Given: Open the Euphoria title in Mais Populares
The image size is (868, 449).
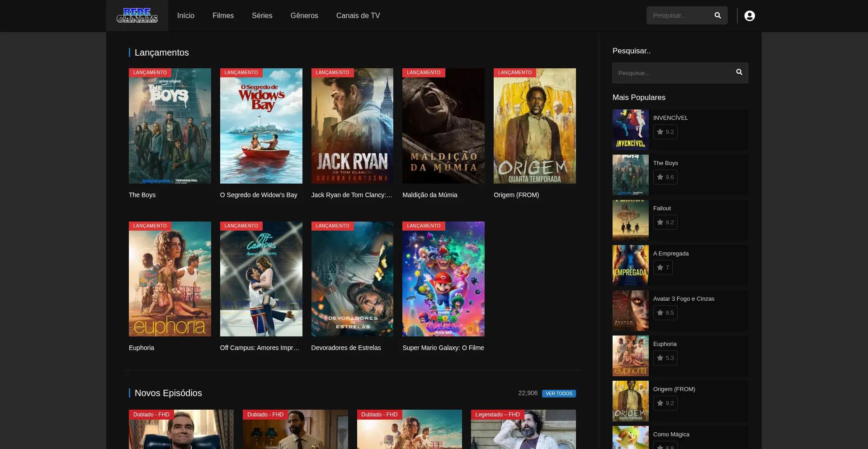Looking at the screenshot, I should 665,344.
